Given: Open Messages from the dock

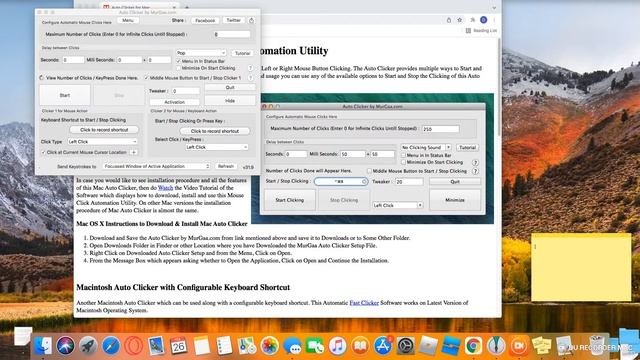Looking at the screenshot, I should click(x=292, y=346).
